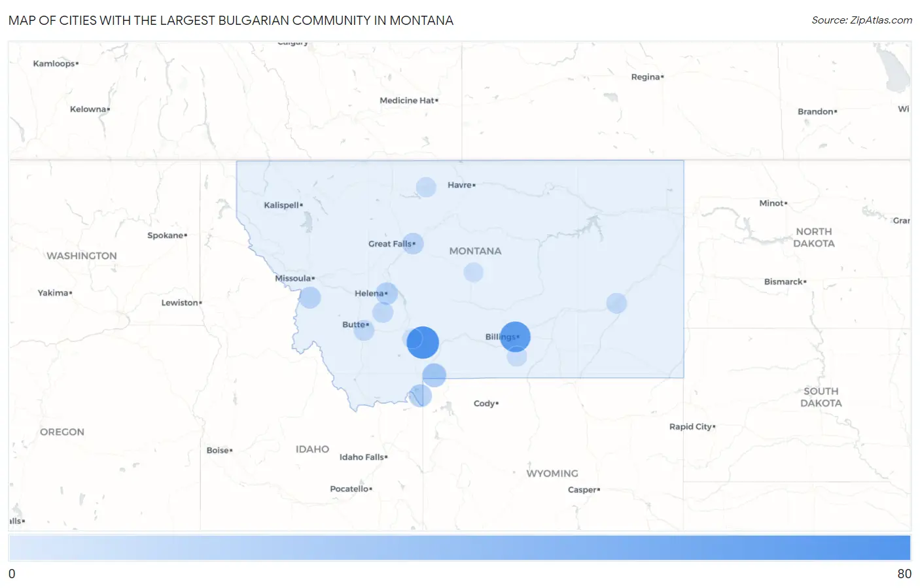Select the bubble at Great Falls

pyautogui.click(x=413, y=243)
